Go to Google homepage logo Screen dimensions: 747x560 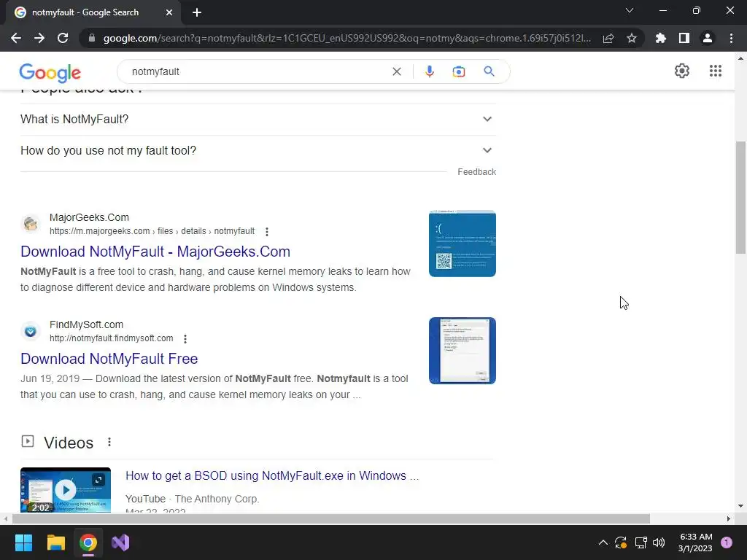click(x=50, y=72)
